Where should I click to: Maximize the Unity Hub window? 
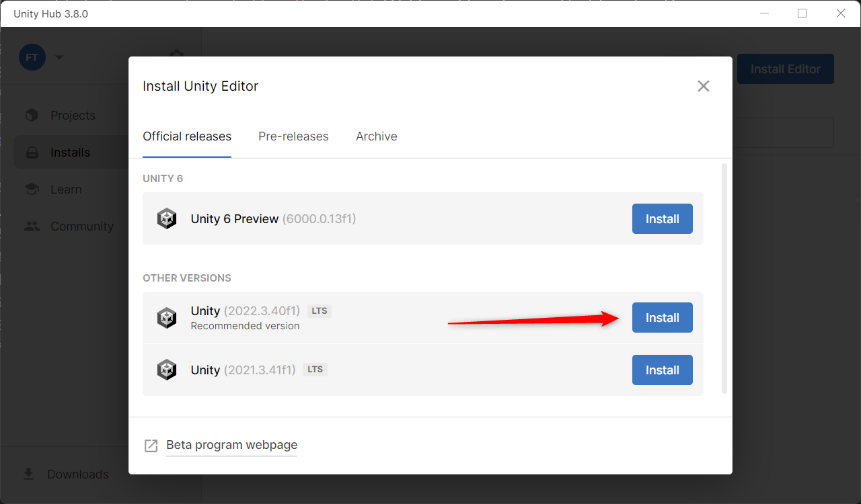802,13
